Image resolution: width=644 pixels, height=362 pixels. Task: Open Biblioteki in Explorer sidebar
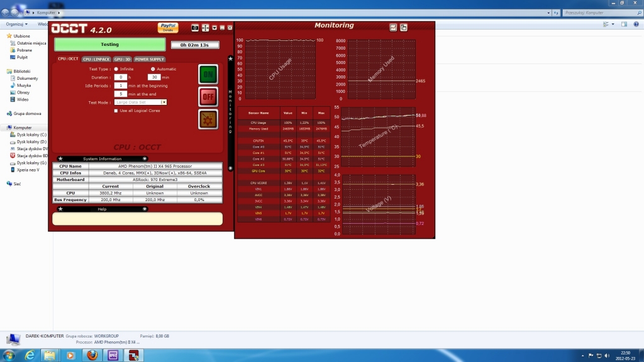pyautogui.click(x=21, y=72)
